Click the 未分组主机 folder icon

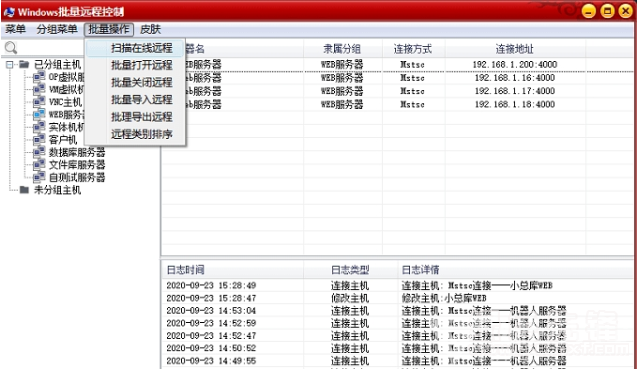24,190
